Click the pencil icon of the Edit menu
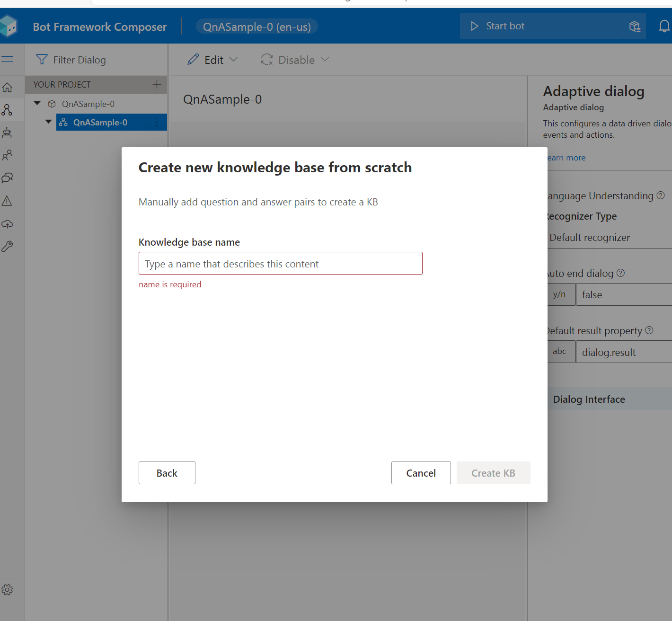The height and width of the screenshot is (621, 672). tap(193, 59)
